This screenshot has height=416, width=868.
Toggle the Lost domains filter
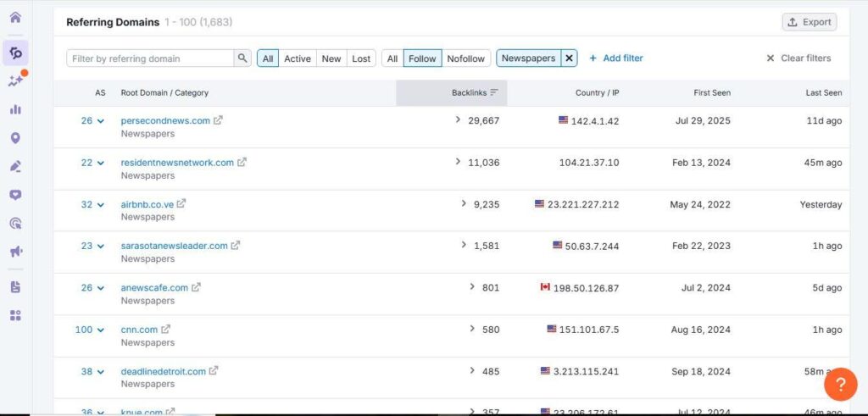(361, 58)
